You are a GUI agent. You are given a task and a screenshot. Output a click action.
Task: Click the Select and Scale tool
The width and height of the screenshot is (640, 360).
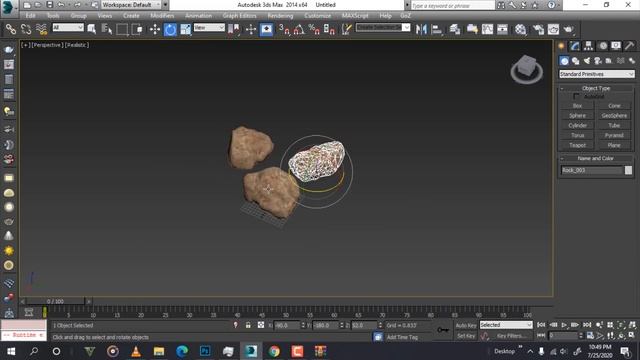(186, 29)
